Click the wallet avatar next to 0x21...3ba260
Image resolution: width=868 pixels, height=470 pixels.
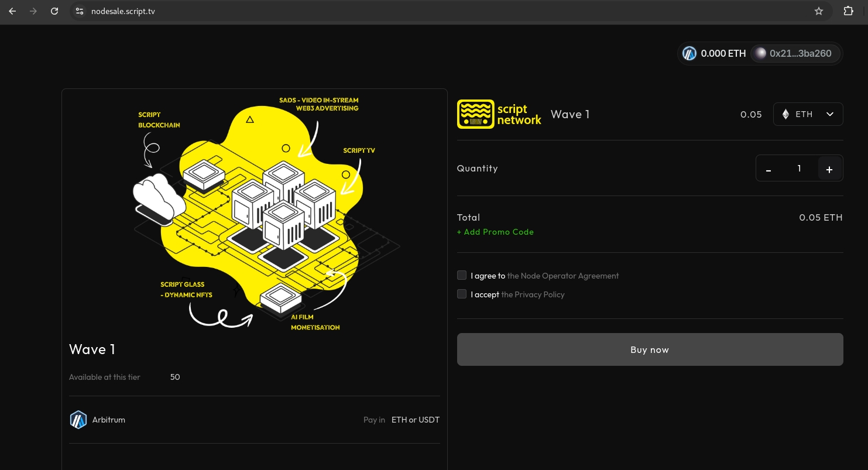tap(760, 53)
